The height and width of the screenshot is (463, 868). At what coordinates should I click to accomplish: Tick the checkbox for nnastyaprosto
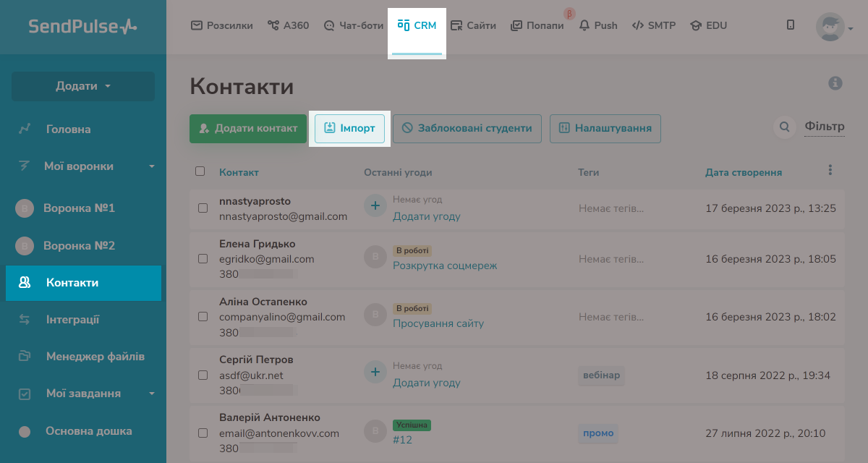(x=203, y=208)
